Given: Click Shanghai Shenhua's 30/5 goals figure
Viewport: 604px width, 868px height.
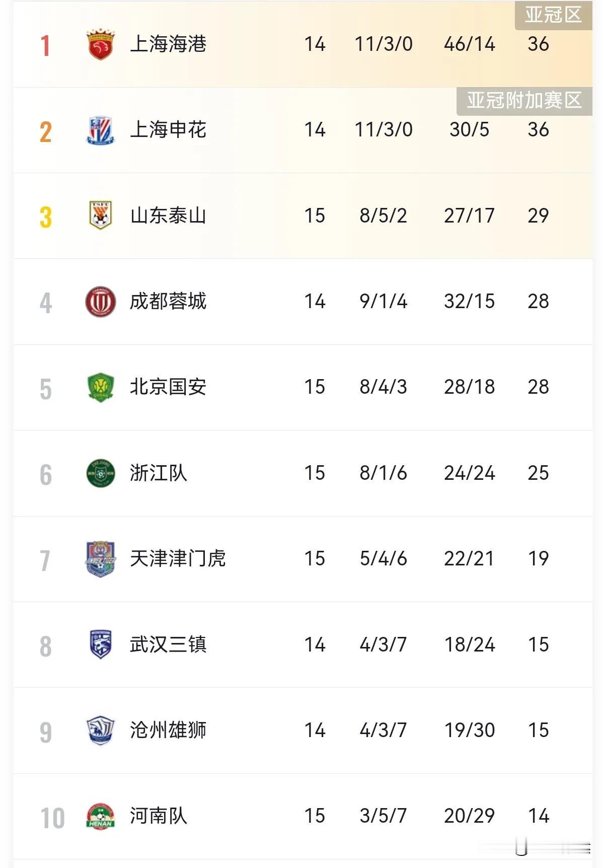Looking at the screenshot, I should [x=469, y=130].
